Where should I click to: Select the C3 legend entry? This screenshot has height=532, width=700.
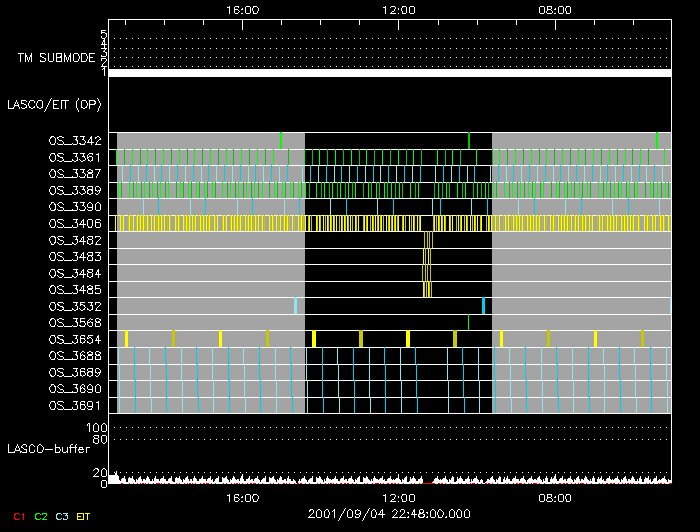pos(63,516)
